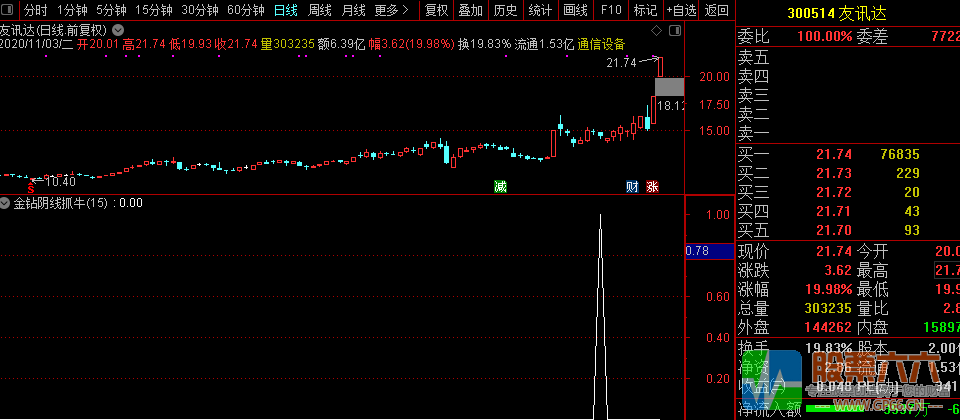
Task: Select the 30分钟 period
Action: (200, 10)
